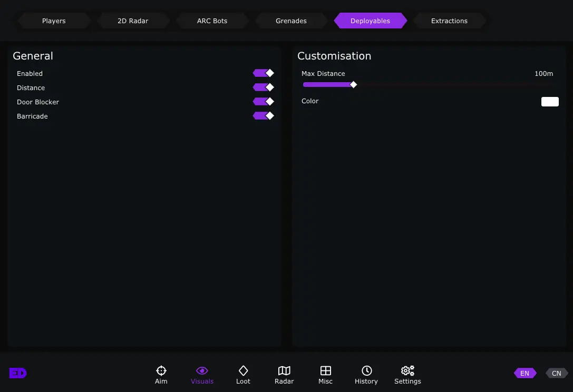Toggle the Enabled switch off
The width and height of the screenshot is (573, 392).
[x=264, y=73]
